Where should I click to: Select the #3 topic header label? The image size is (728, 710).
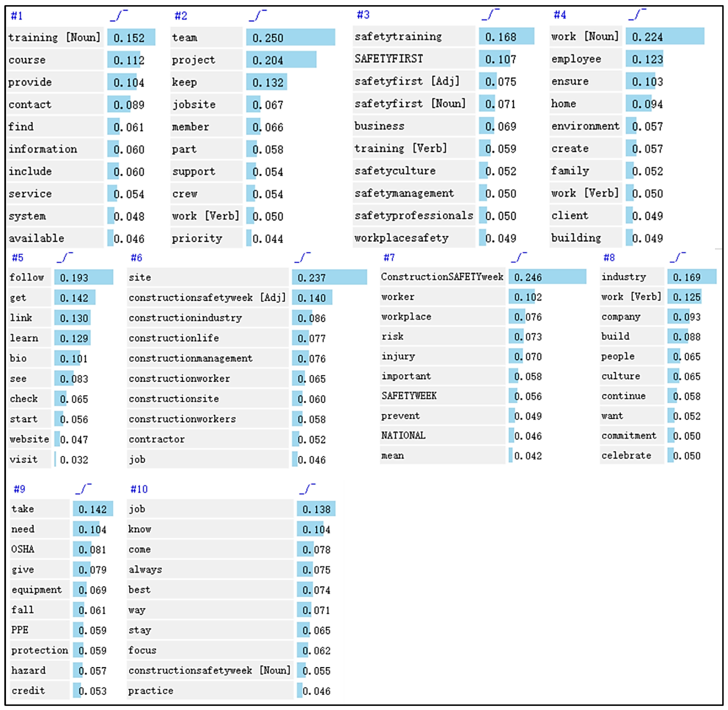click(363, 14)
